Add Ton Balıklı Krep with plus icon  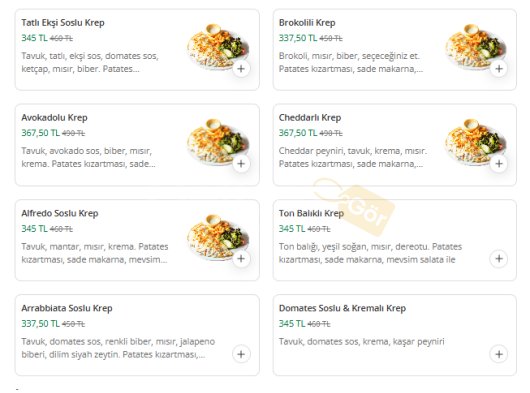pyautogui.click(x=499, y=259)
